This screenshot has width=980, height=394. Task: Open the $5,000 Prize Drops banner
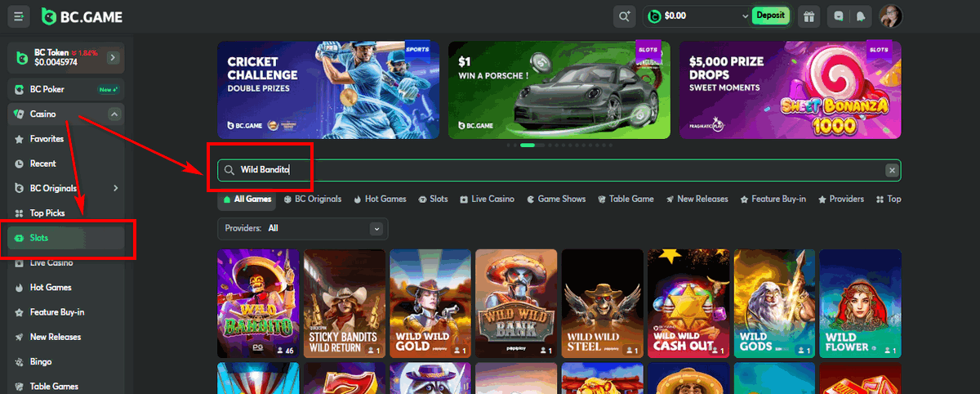[x=790, y=90]
